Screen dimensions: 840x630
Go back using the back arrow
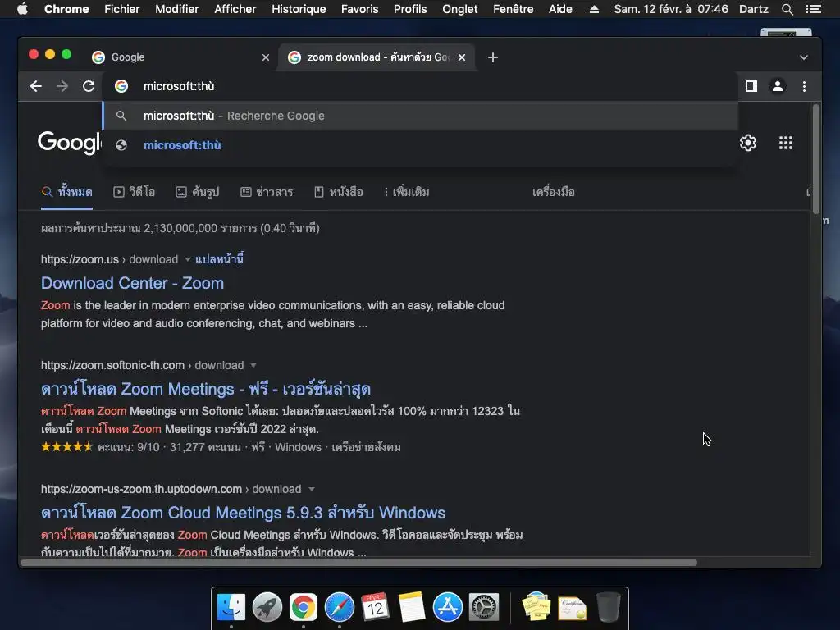[x=36, y=86]
